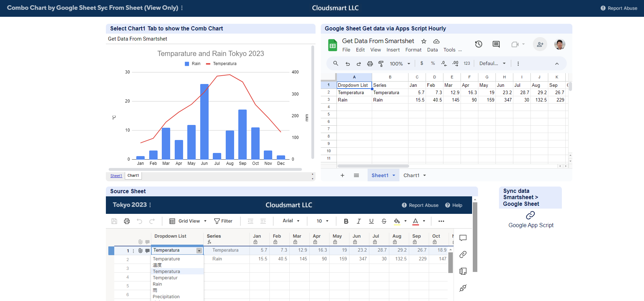Open the all sheets list icon
This screenshot has height=301, width=644.
click(356, 175)
